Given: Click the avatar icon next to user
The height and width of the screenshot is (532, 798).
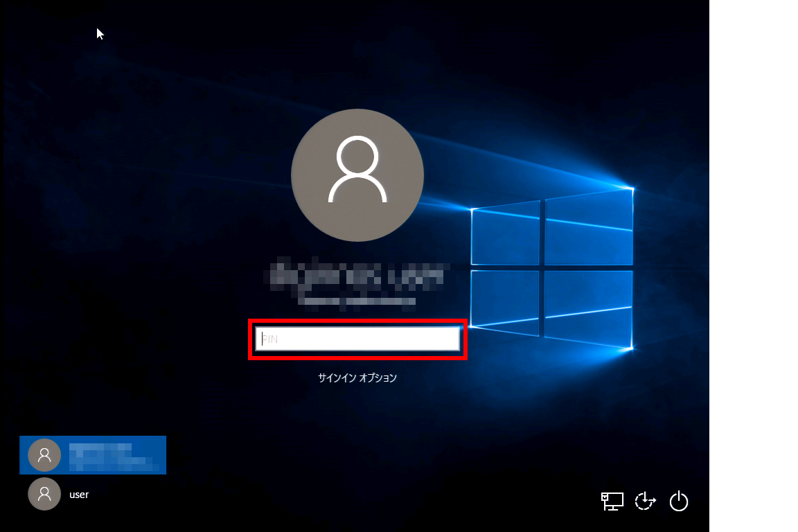Looking at the screenshot, I should coord(44,495).
